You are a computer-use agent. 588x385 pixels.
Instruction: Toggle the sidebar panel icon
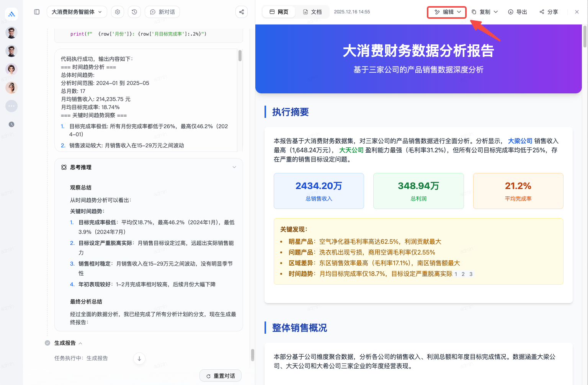click(x=37, y=12)
